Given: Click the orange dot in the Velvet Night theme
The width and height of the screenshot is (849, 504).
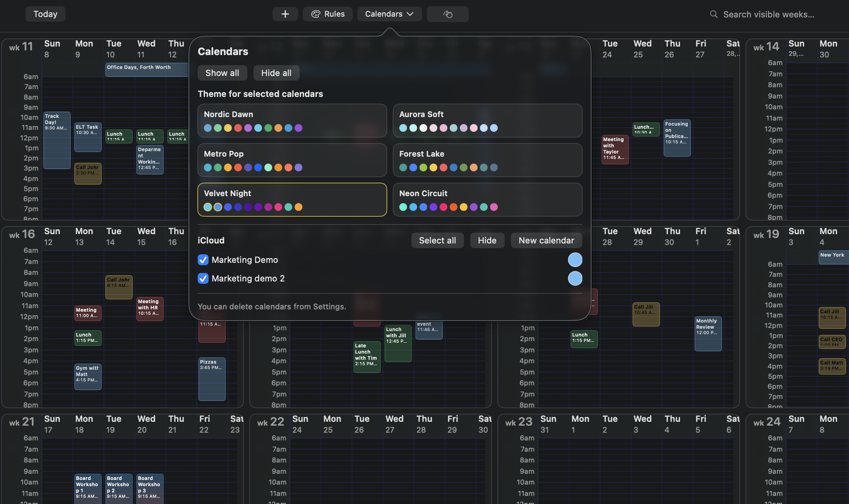Looking at the screenshot, I should point(298,207).
